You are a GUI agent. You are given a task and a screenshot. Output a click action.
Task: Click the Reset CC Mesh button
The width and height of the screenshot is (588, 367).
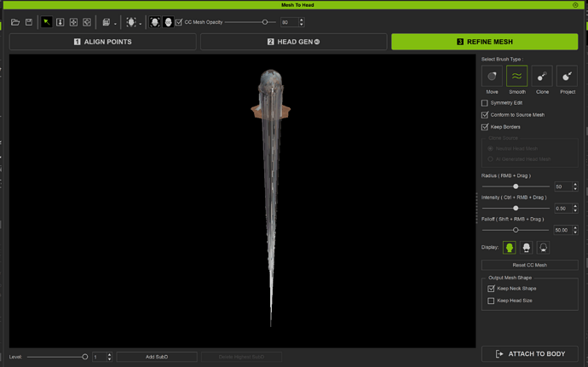tap(529, 265)
